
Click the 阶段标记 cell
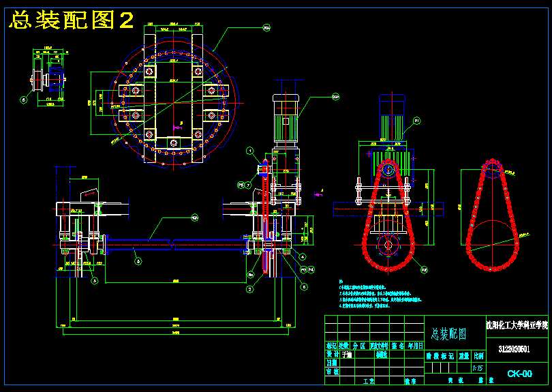[x=440, y=356]
